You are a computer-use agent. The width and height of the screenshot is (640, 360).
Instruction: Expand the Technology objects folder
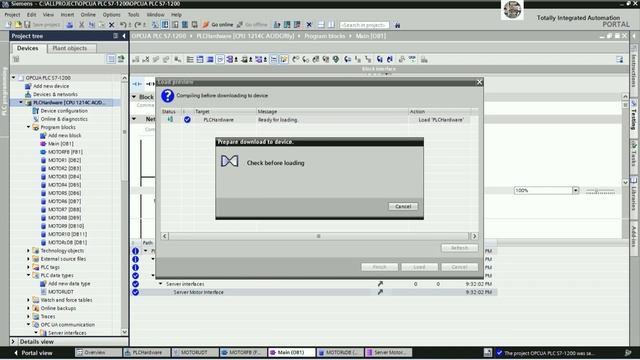(29, 251)
